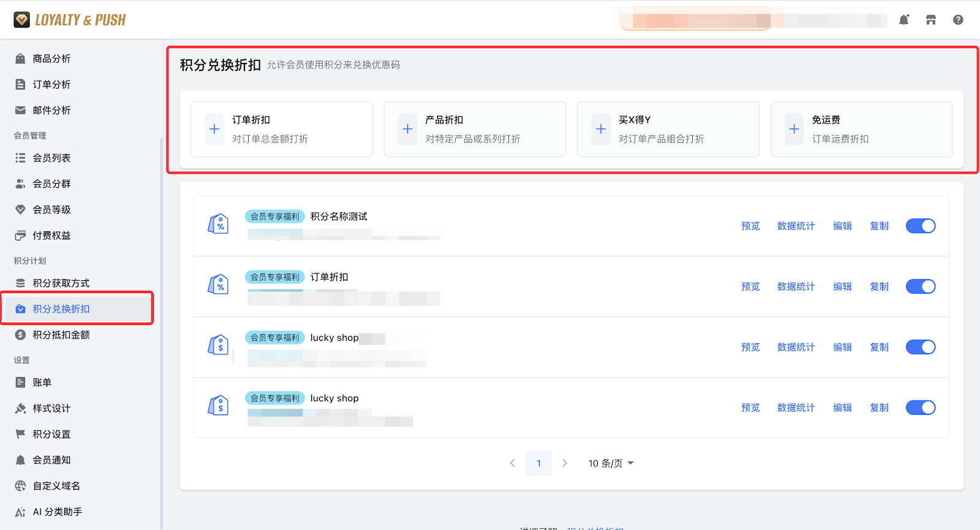Go to next page arrow
The image size is (980, 530).
point(565,463)
